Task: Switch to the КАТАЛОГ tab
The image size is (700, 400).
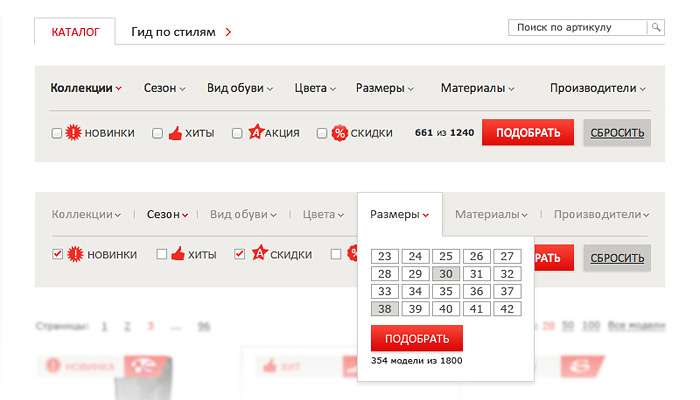Action: tap(75, 32)
